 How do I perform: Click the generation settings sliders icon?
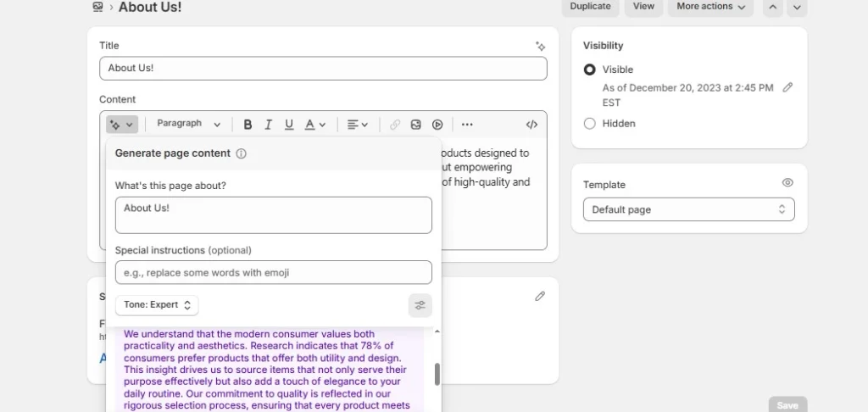pos(420,305)
